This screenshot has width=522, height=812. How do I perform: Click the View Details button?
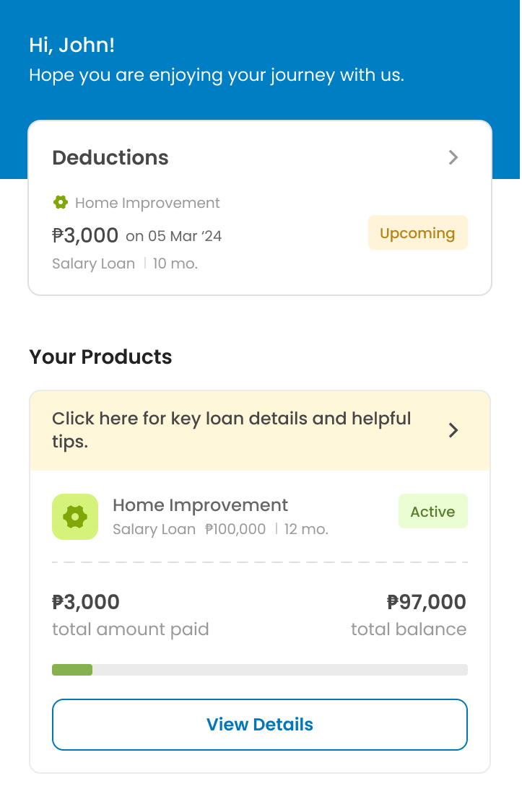260,724
